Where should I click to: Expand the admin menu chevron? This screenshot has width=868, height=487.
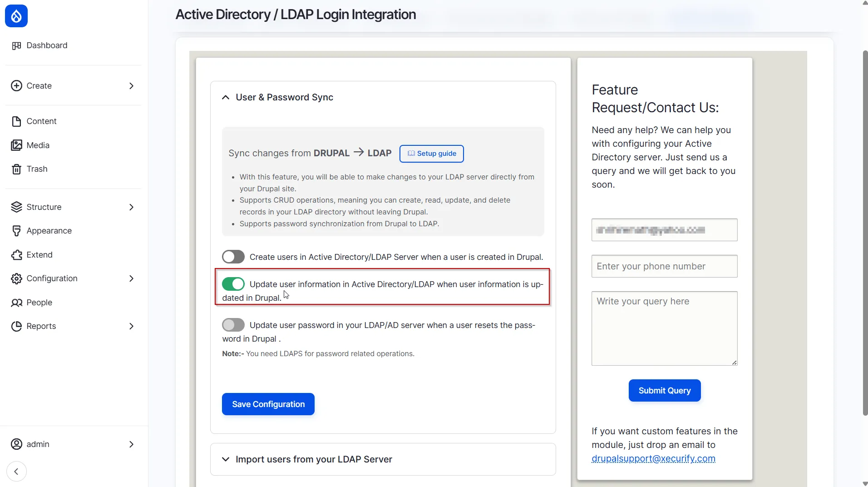click(131, 444)
